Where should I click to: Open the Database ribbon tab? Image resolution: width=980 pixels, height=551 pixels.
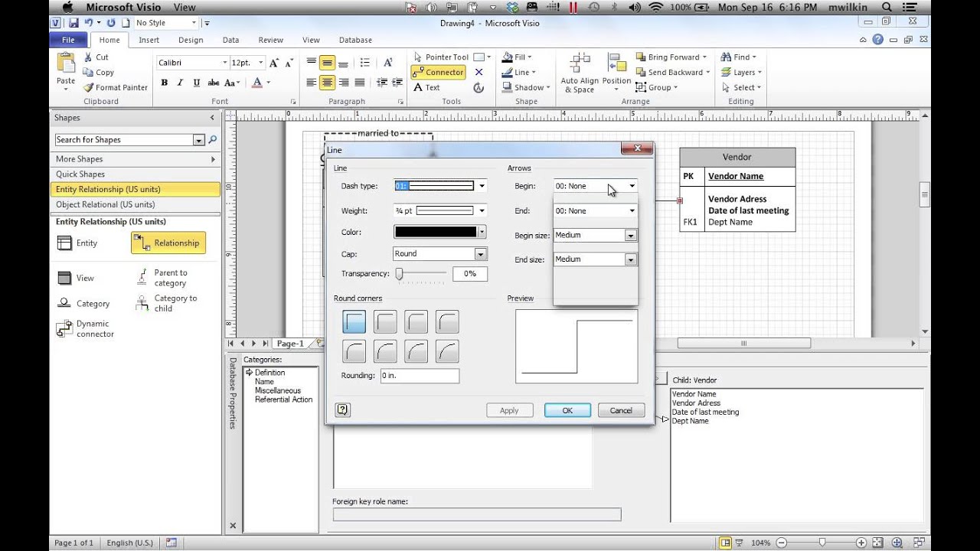(x=355, y=40)
